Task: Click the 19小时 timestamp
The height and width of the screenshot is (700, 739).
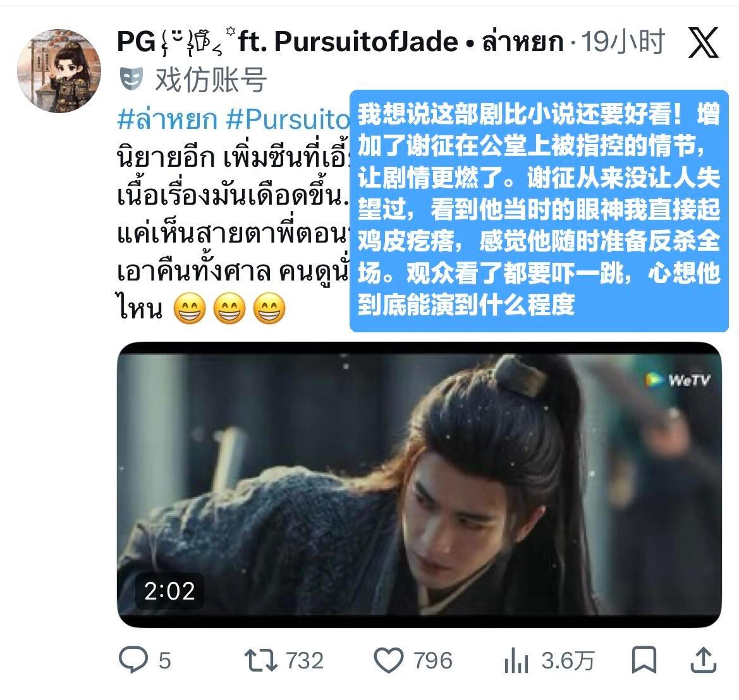Action: tap(623, 42)
